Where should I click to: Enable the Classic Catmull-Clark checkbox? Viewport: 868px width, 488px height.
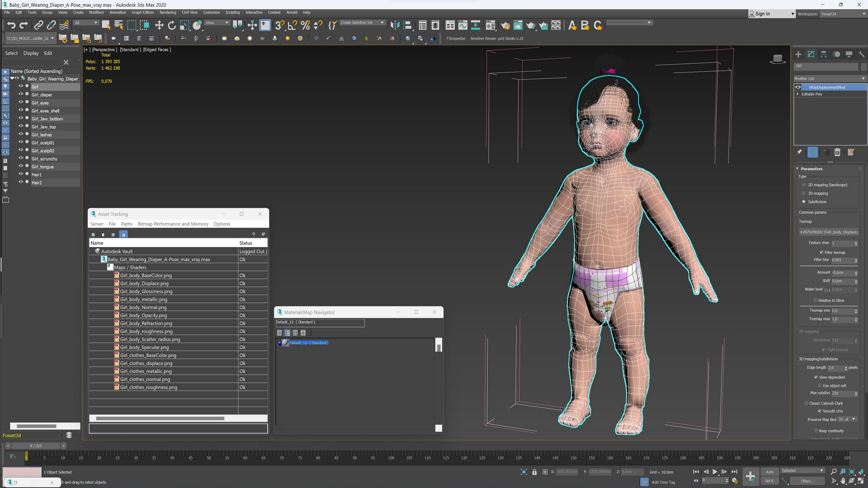coord(806,404)
